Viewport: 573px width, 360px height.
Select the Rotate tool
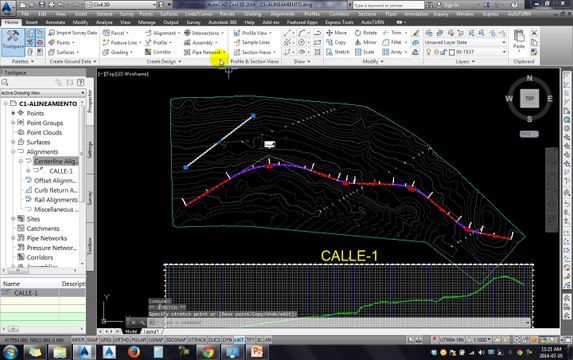pos(365,33)
